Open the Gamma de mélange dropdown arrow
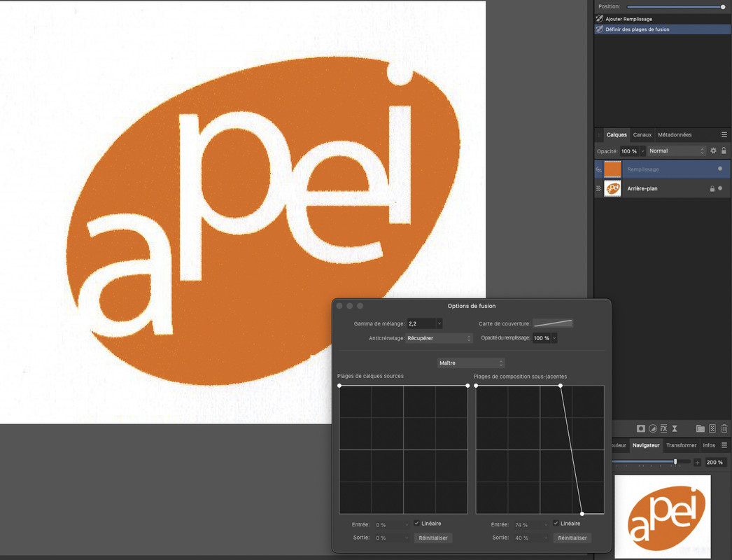This screenshot has height=560, width=732. click(439, 323)
